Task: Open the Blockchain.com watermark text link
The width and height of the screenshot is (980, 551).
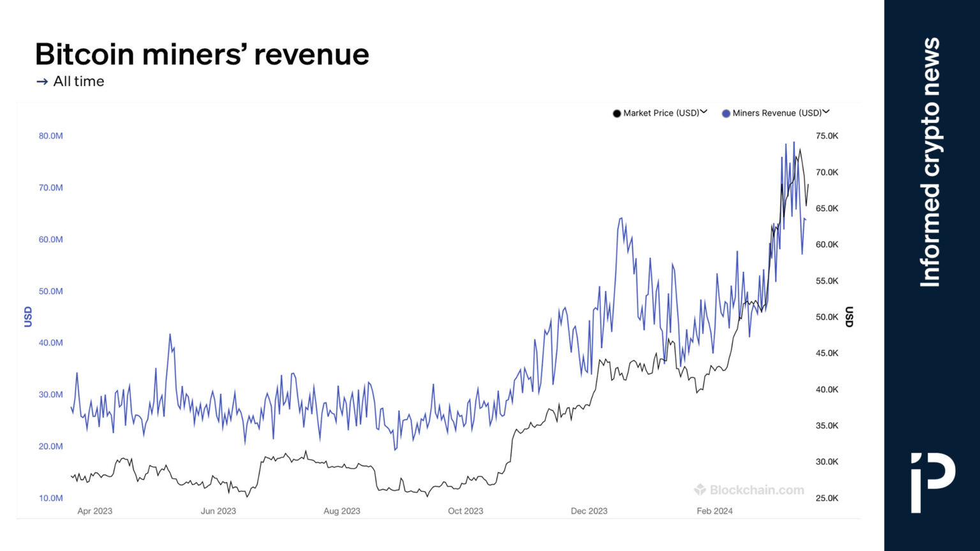Action: click(x=757, y=490)
